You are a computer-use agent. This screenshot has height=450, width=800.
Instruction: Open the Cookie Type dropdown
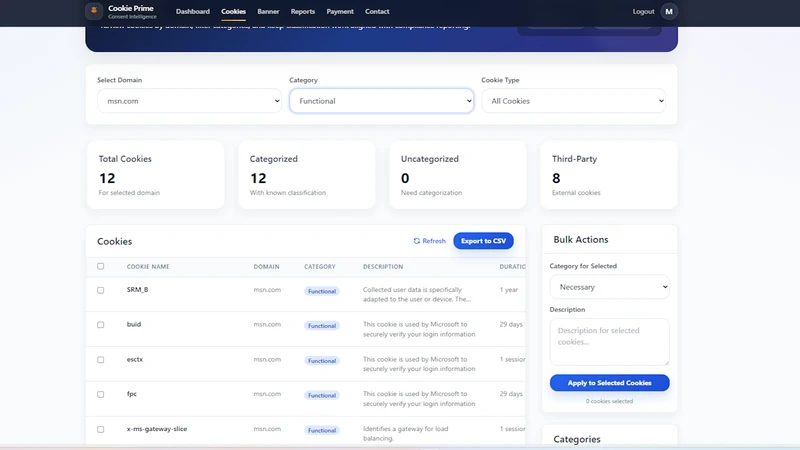tap(573, 101)
